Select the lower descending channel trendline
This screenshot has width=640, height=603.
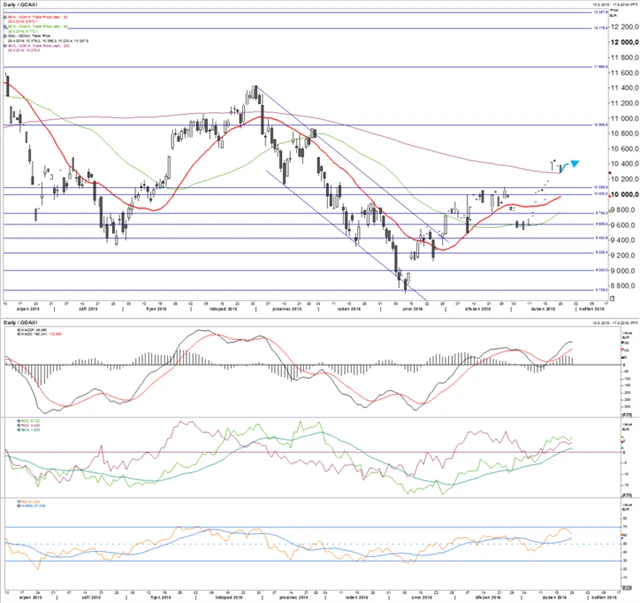pos(346,235)
